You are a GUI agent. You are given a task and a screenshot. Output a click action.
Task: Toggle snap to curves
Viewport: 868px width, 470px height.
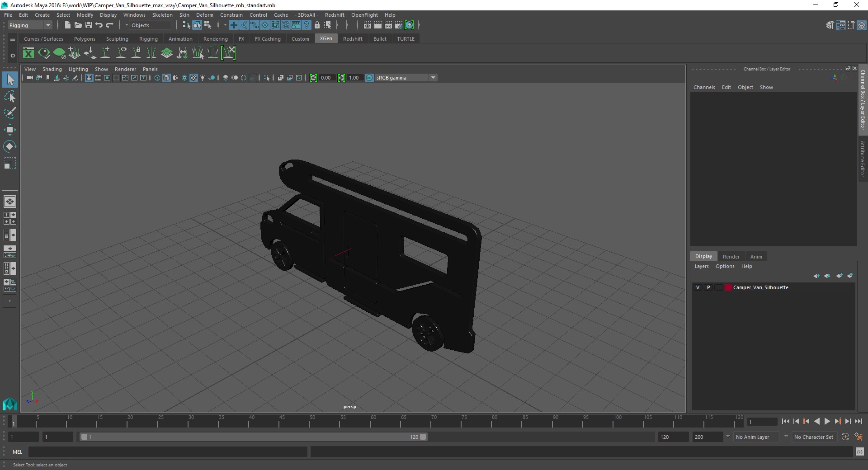(244, 25)
